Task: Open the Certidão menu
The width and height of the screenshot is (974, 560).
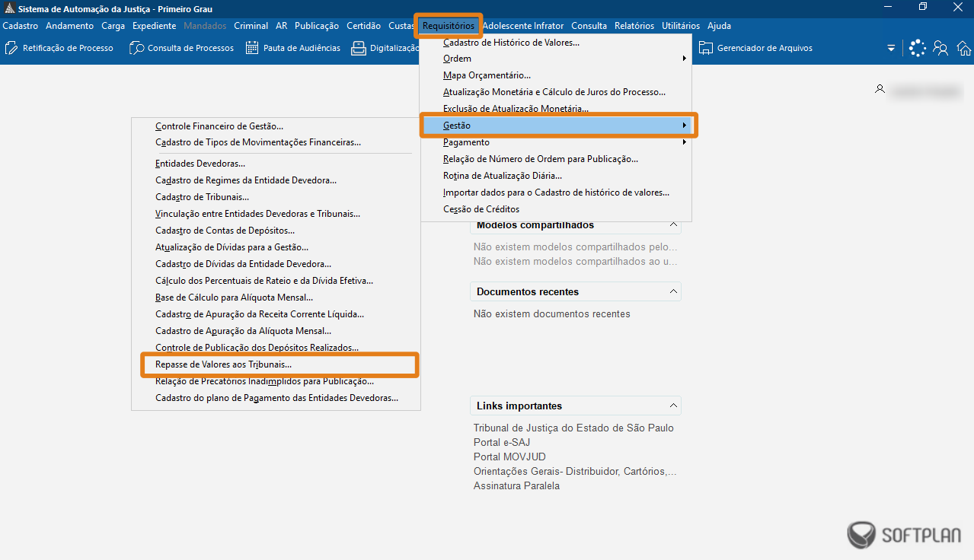Action: click(364, 26)
